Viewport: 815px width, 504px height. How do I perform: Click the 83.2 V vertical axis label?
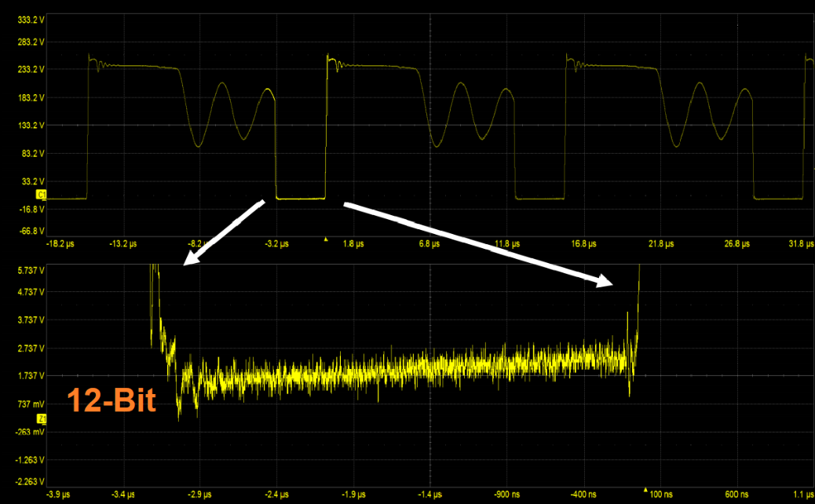(x=33, y=154)
